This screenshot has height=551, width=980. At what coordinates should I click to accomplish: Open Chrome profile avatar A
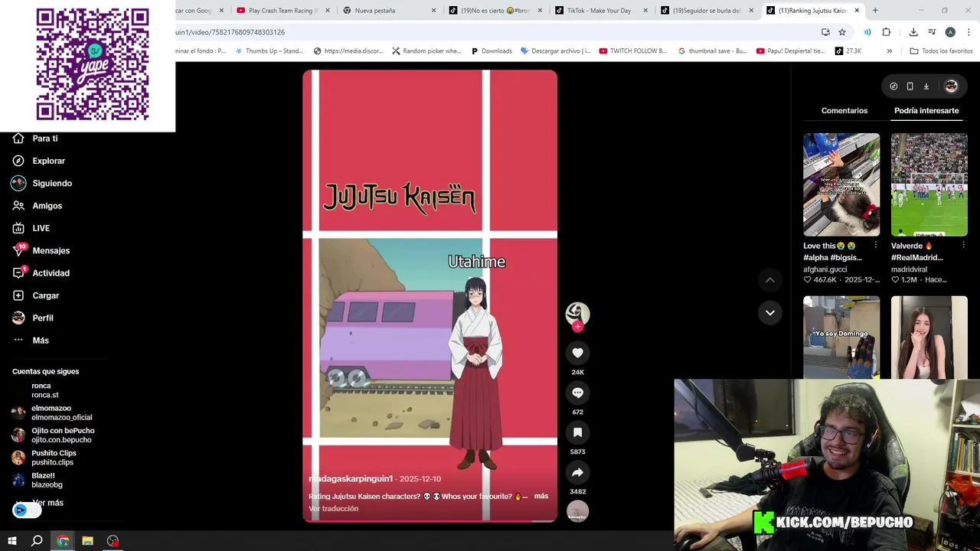click(x=950, y=32)
